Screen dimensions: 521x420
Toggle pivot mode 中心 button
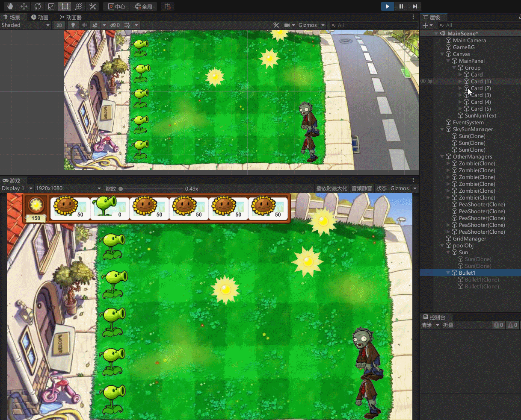click(x=116, y=6)
